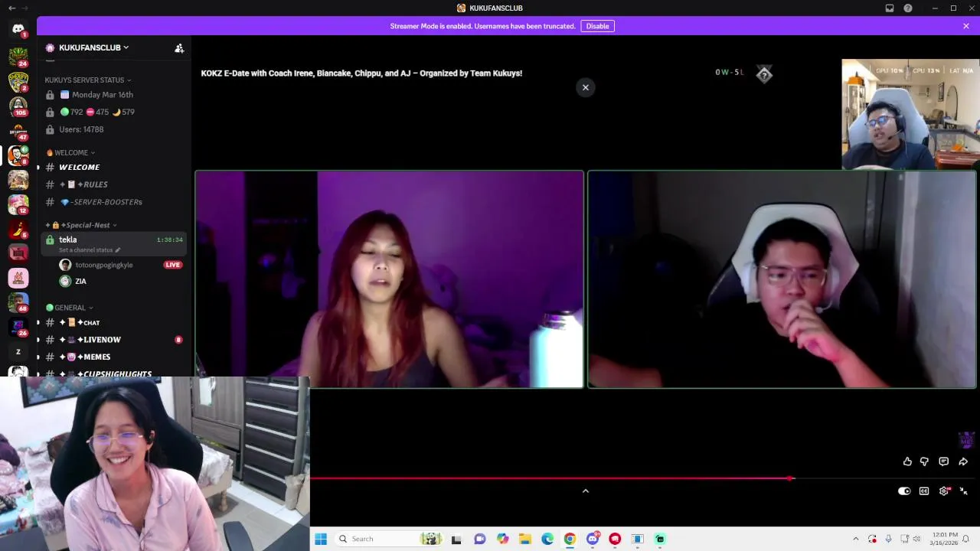
Task: Select user totoongpogingkyle in tekla channel
Action: [x=104, y=265]
